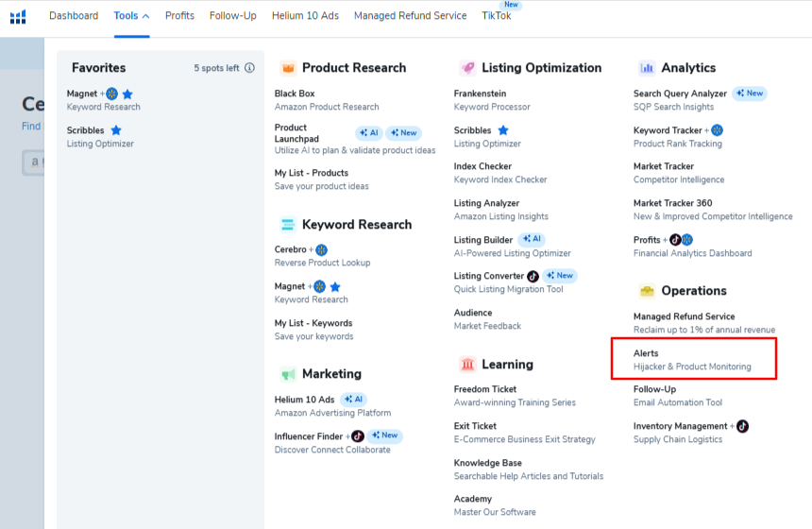This screenshot has height=529, width=812.
Task: Open Freedom Ticket training series
Action: [485, 389]
